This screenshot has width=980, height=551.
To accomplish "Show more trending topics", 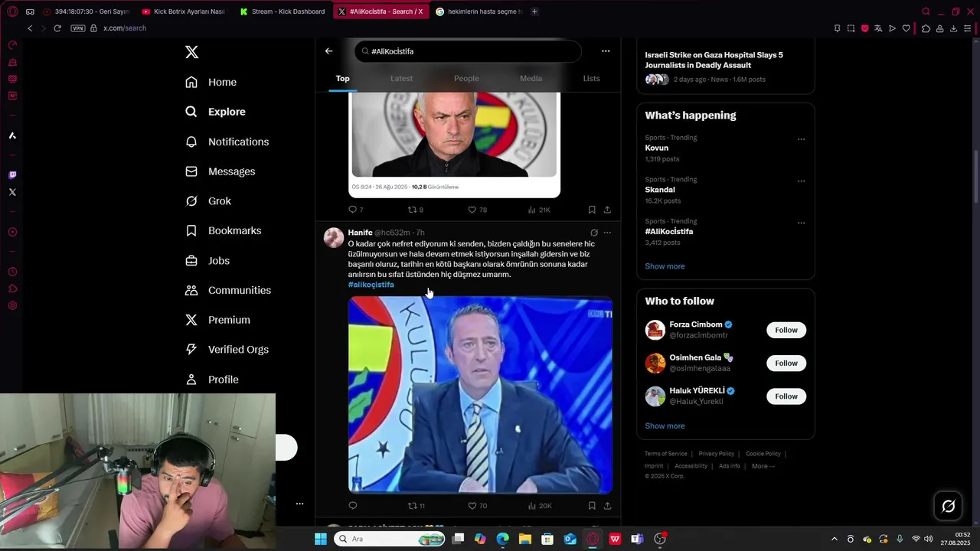I will pyautogui.click(x=665, y=266).
